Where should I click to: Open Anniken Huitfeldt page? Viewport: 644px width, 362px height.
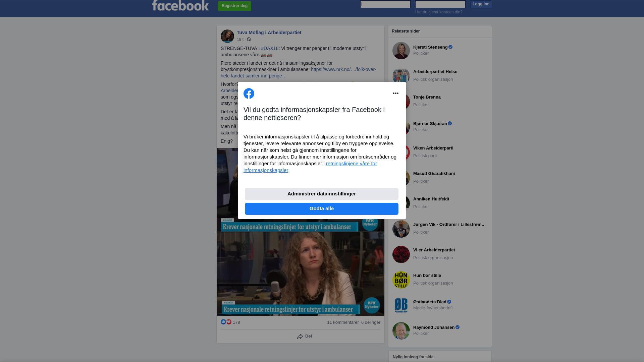(431, 199)
